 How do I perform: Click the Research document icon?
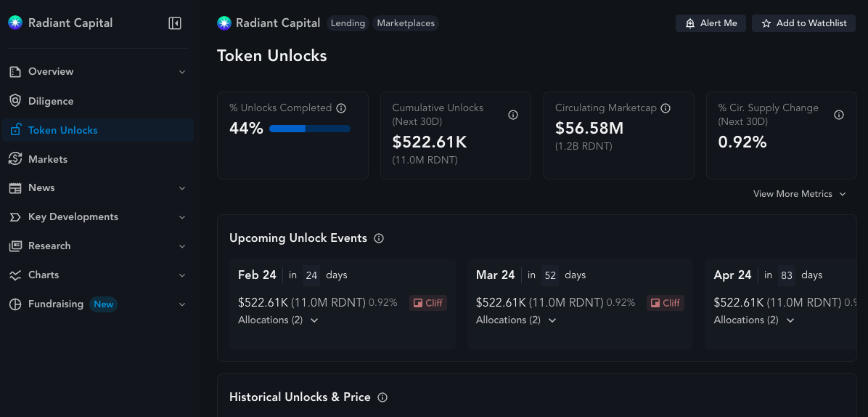pos(15,246)
